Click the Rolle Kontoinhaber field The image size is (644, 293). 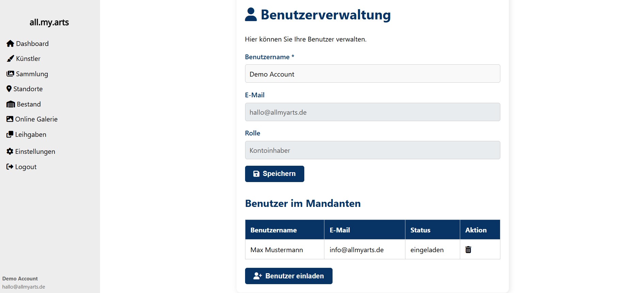pyautogui.click(x=372, y=150)
